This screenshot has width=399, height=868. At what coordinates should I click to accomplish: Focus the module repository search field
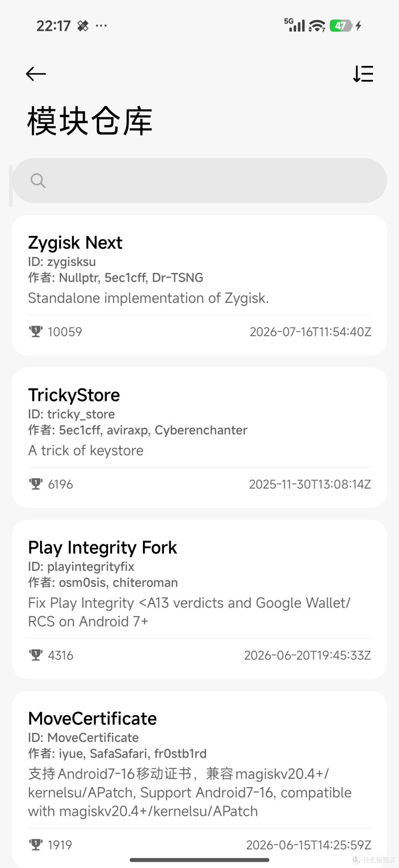click(199, 180)
